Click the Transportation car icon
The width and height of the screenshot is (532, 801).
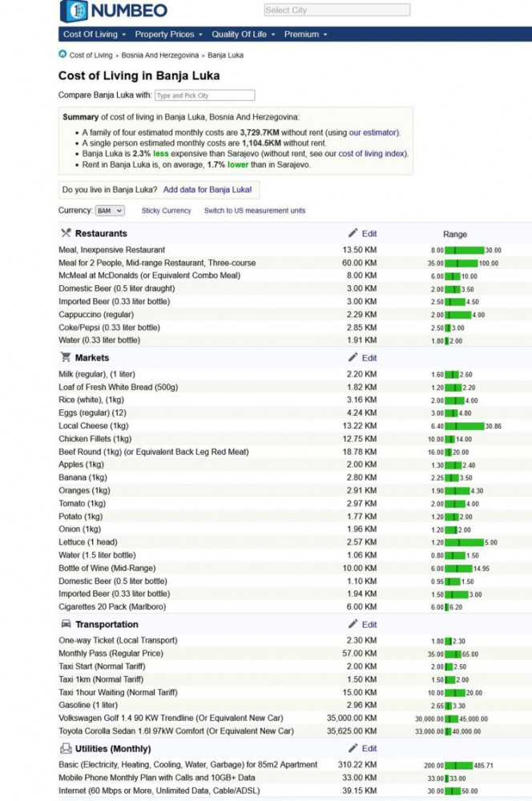coord(66,624)
